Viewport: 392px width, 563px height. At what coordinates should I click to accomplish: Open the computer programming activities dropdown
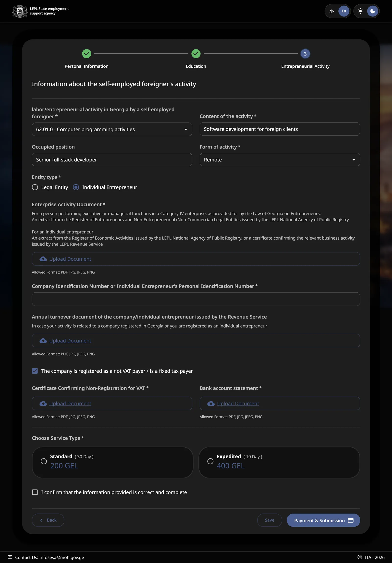[112, 129]
